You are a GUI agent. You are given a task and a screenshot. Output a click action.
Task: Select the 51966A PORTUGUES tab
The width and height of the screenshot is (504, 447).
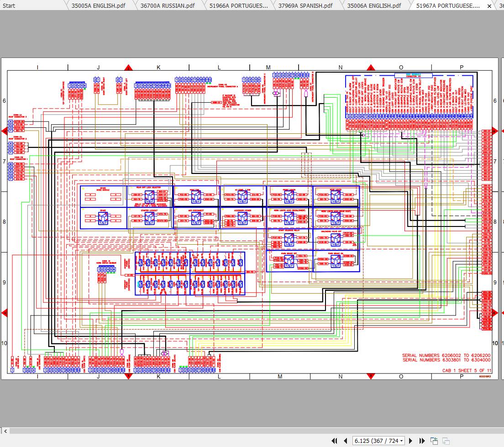pyautogui.click(x=239, y=5)
